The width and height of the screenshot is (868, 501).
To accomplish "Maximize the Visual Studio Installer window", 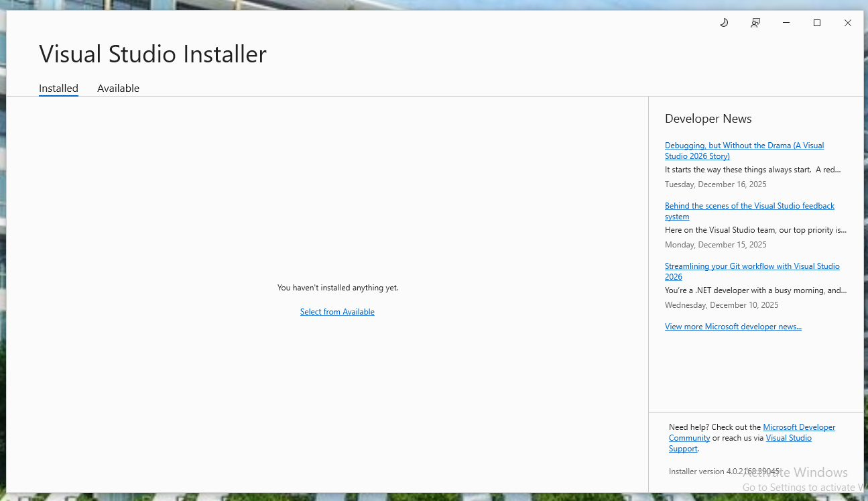I will pyautogui.click(x=817, y=23).
